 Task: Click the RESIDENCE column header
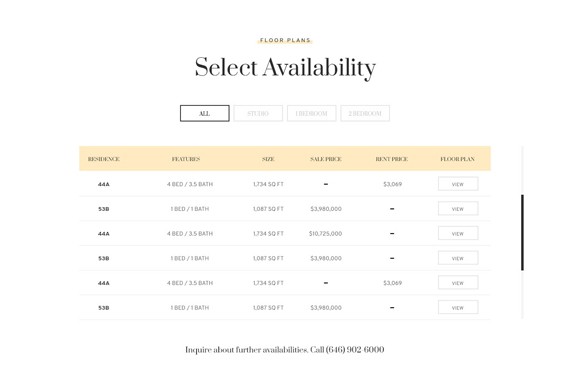[104, 159]
